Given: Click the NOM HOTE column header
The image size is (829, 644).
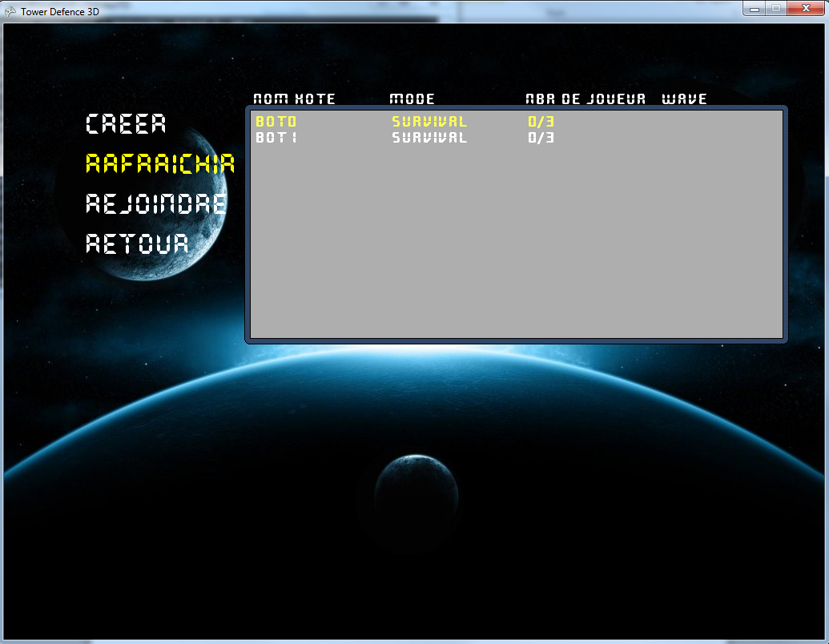Looking at the screenshot, I should pyautogui.click(x=294, y=99).
